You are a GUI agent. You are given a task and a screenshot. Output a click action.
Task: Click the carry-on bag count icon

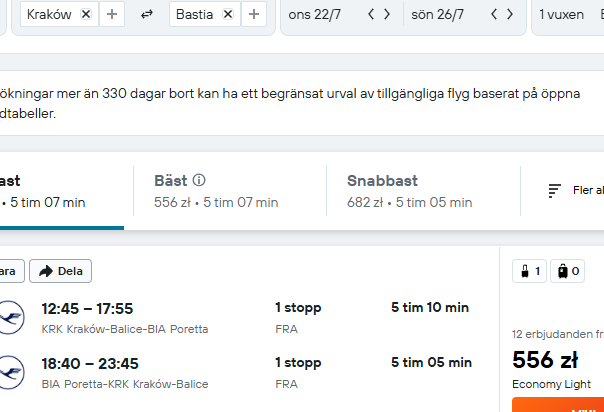[529, 271]
